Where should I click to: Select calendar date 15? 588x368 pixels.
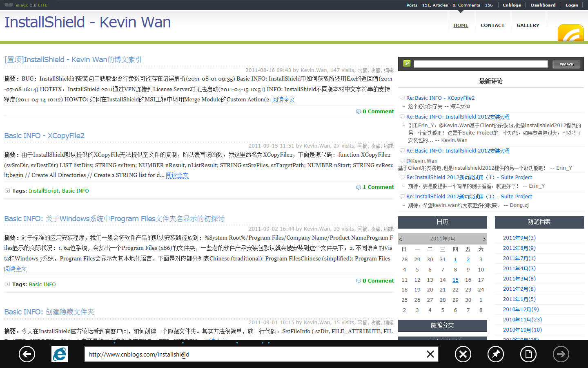[x=455, y=280]
